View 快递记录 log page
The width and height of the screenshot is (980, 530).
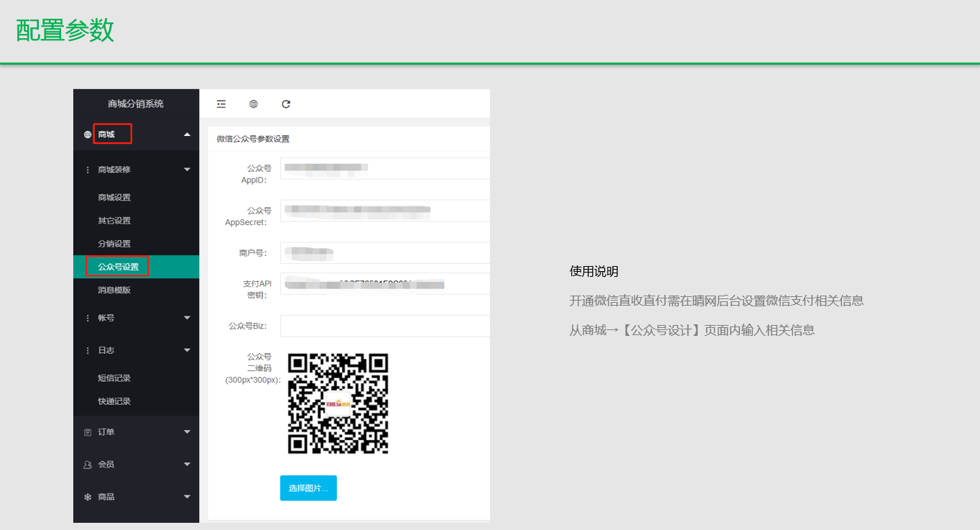[114, 401]
